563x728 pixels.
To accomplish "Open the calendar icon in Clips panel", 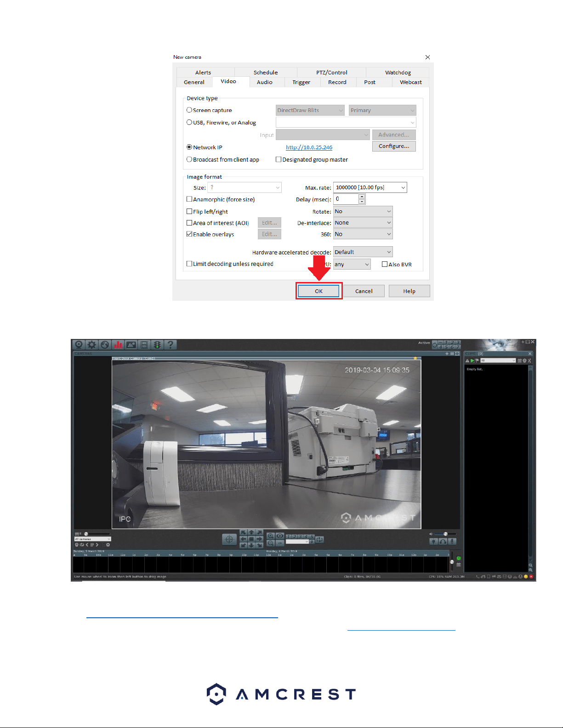I will 519,361.
